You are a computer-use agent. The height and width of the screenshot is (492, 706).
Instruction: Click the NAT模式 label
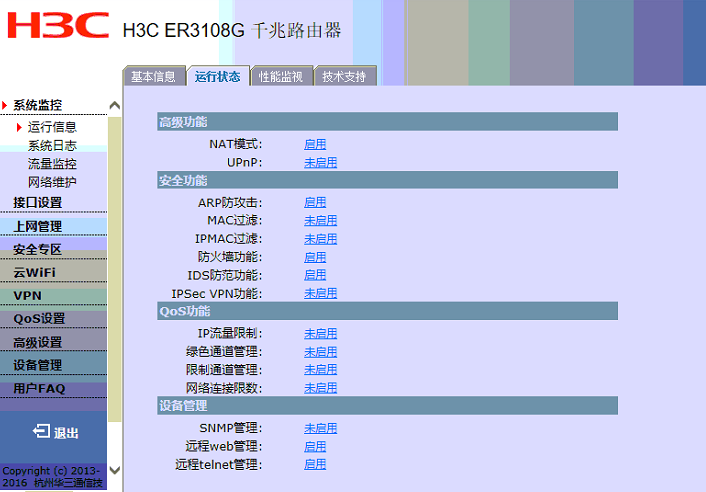235,144
